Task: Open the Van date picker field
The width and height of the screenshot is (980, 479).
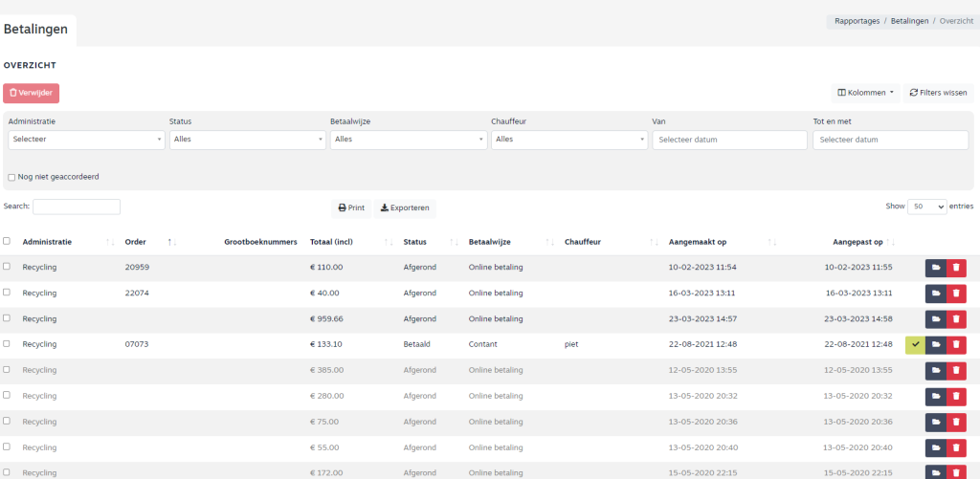Action: tap(729, 140)
